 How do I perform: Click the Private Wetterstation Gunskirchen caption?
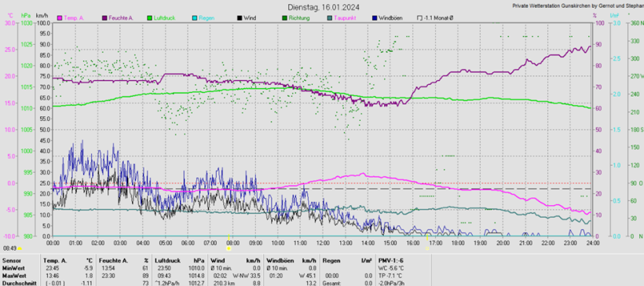pos(578,6)
